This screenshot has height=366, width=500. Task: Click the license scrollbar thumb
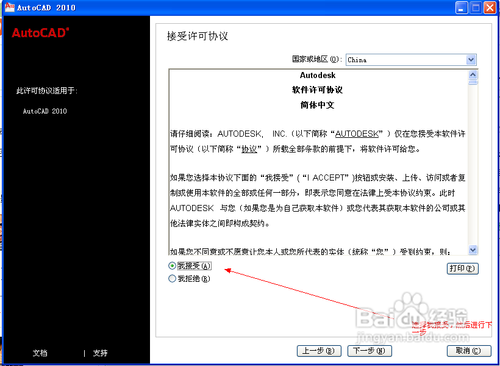pos(473,82)
